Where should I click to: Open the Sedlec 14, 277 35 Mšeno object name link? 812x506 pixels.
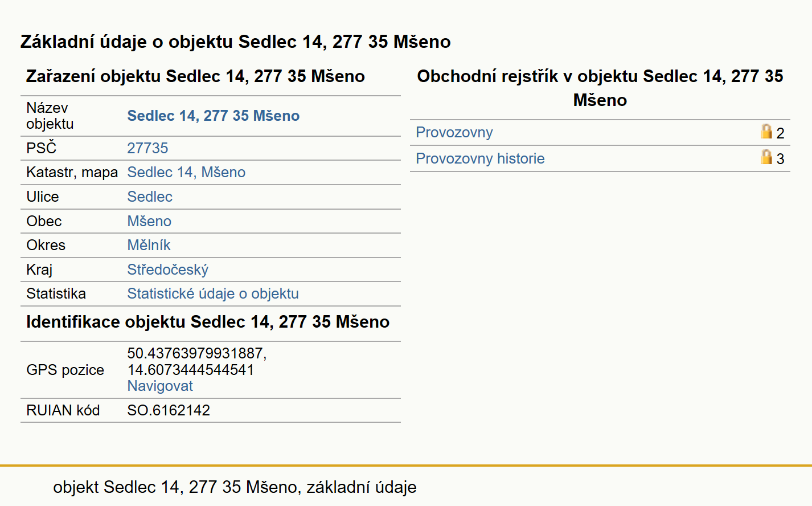(213, 116)
